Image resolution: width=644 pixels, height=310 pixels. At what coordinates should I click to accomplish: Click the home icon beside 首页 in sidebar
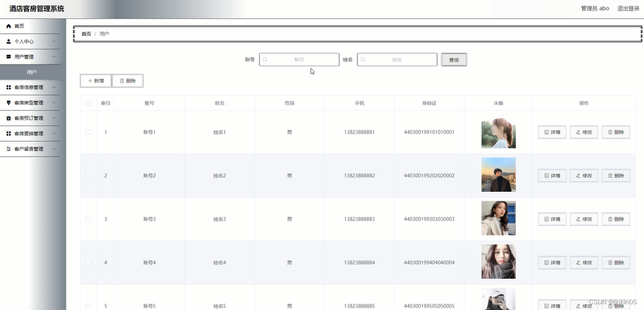(9, 26)
